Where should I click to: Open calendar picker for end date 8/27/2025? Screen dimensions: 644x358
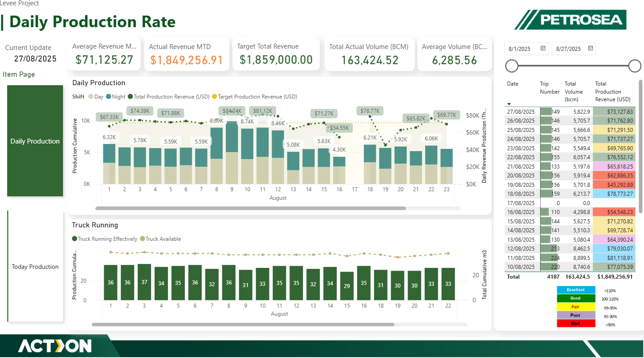coord(591,49)
